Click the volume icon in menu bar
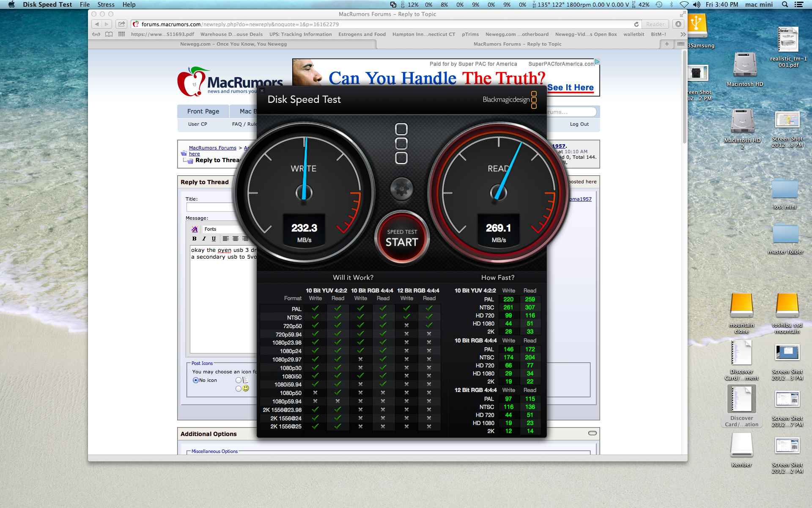812x508 pixels. coord(697,5)
